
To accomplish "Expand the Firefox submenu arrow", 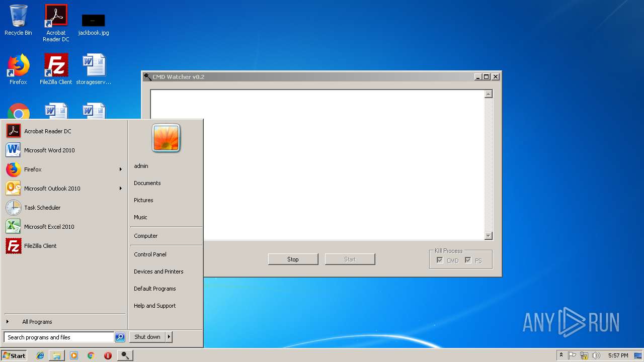I will pyautogui.click(x=121, y=169).
